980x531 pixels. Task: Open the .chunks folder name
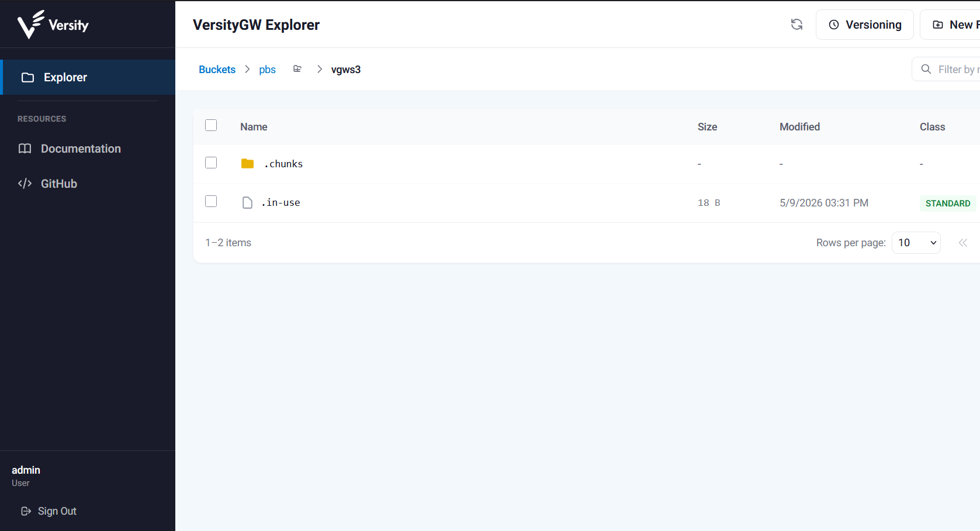tap(283, 164)
